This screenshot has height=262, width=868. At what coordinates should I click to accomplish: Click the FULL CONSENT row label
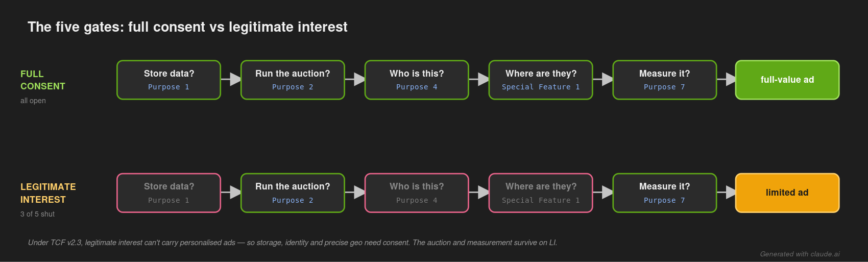point(43,80)
